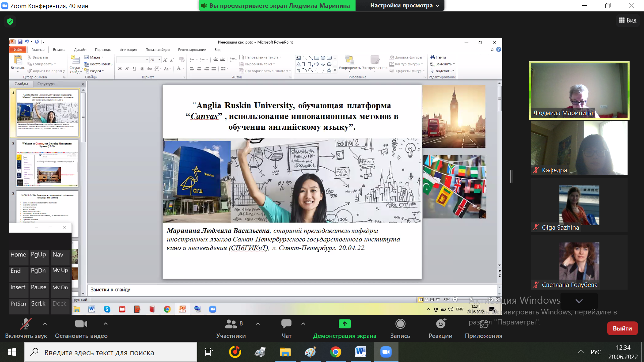Start Демонстрация экрана screen share
644x362 pixels.
pos(344,328)
